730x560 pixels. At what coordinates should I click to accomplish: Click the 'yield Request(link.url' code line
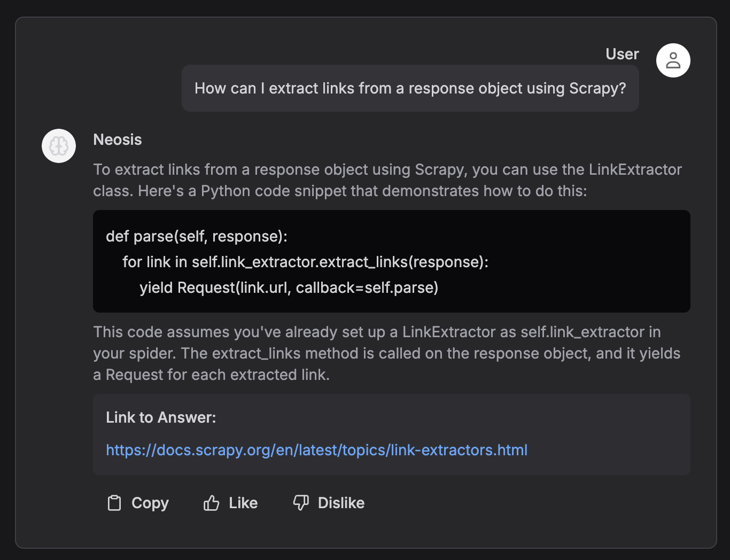[289, 287]
